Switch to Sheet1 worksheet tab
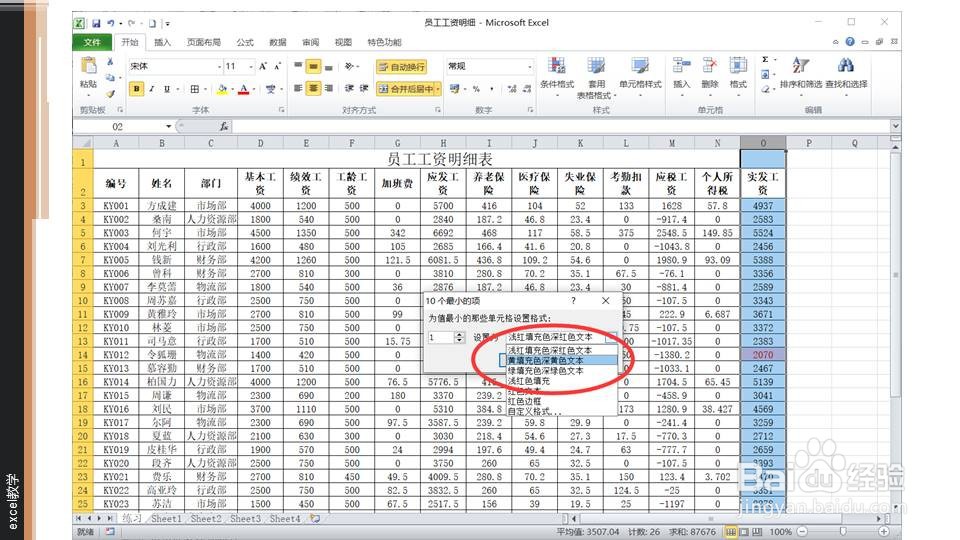The width and height of the screenshot is (960, 540). tap(166, 519)
